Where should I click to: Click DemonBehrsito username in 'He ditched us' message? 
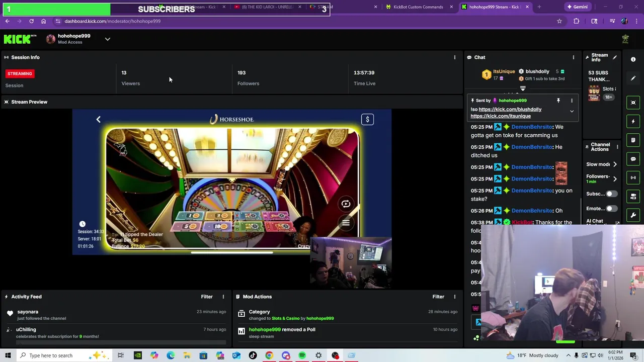[x=532, y=147]
